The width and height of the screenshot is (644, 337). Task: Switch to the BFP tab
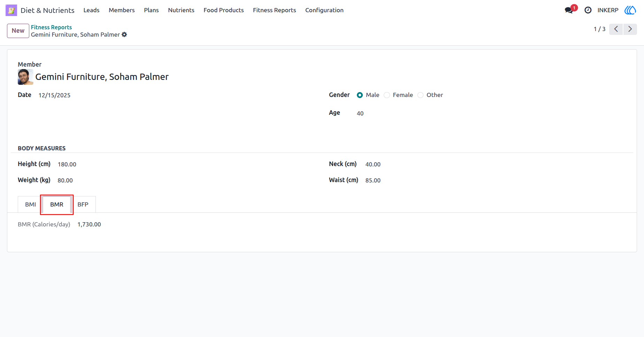[83, 204]
